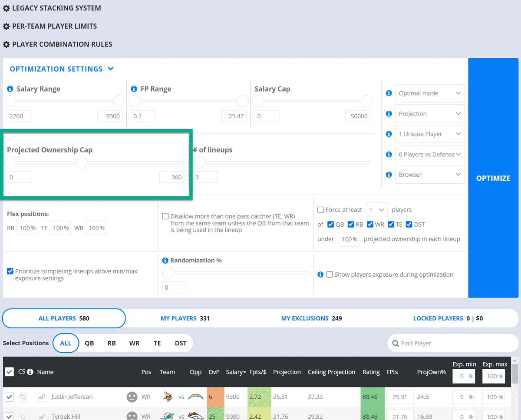Click the Randomization % slider handle
This screenshot has height=420, width=521.
click(x=168, y=273)
